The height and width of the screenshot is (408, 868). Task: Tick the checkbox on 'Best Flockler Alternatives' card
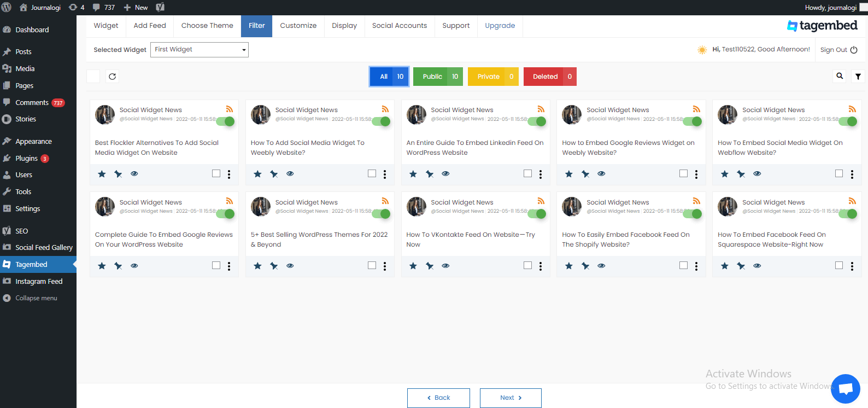216,173
